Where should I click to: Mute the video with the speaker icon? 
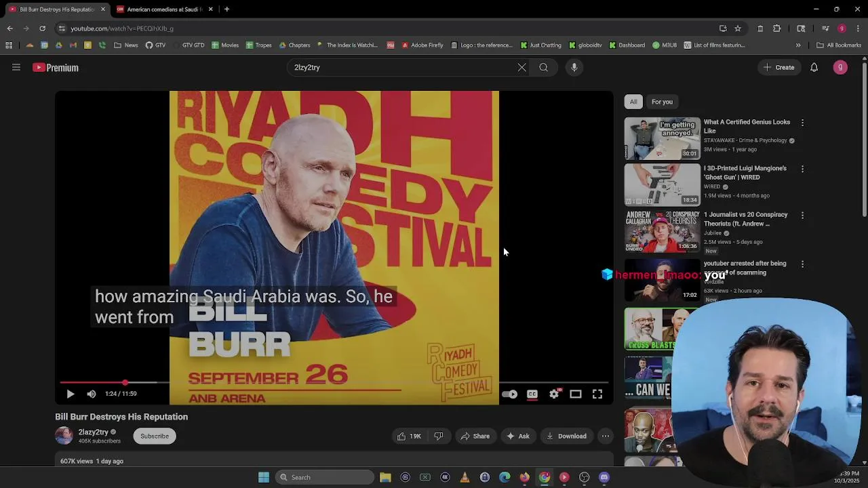point(92,394)
